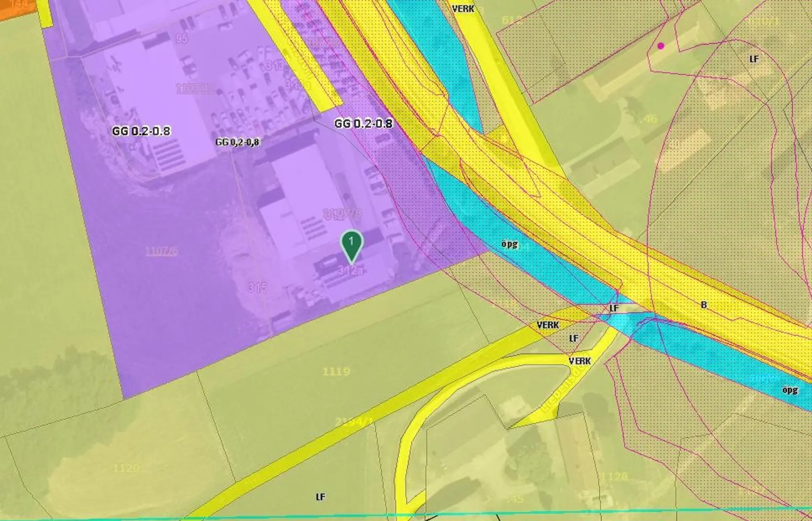Click the LF label in upper right area

tap(754, 59)
